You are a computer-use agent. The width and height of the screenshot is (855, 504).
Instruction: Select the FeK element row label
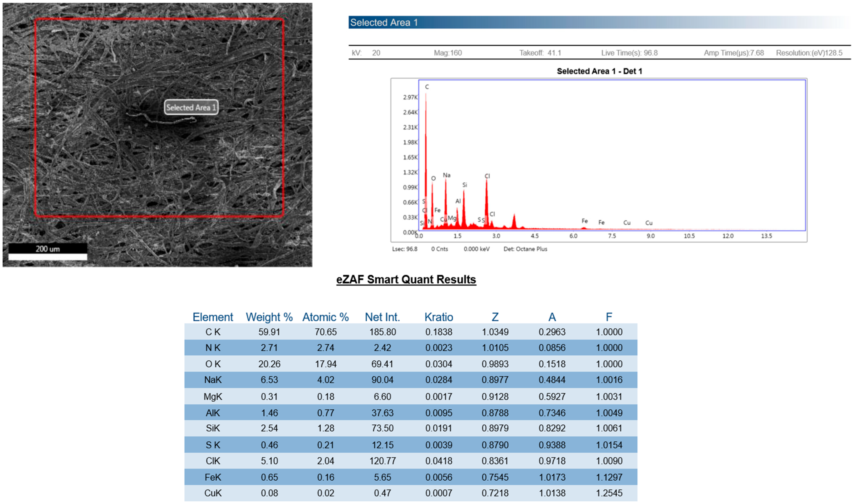tap(213, 477)
